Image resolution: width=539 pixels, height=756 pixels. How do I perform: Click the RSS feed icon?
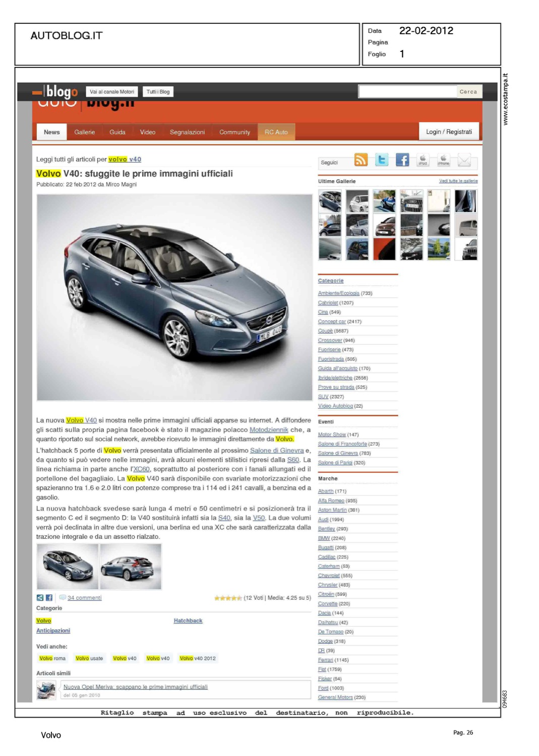tap(361, 160)
